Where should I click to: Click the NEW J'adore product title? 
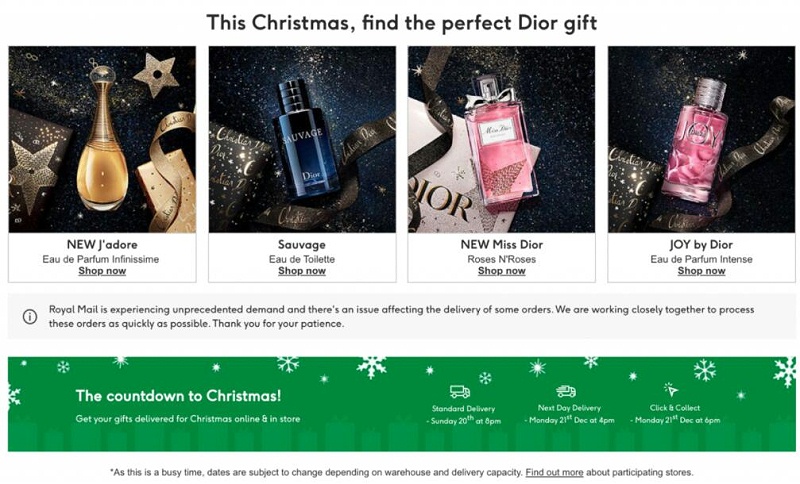point(102,245)
